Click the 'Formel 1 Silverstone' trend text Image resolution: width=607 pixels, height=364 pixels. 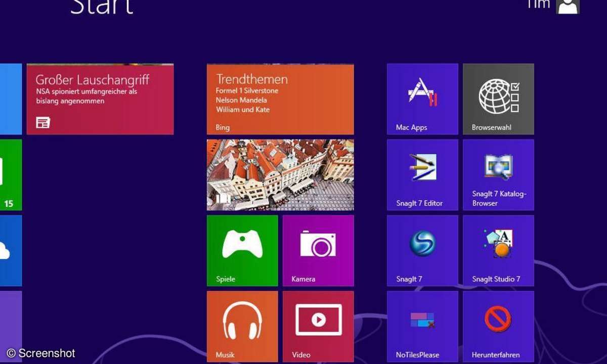click(x=247, y=91)
